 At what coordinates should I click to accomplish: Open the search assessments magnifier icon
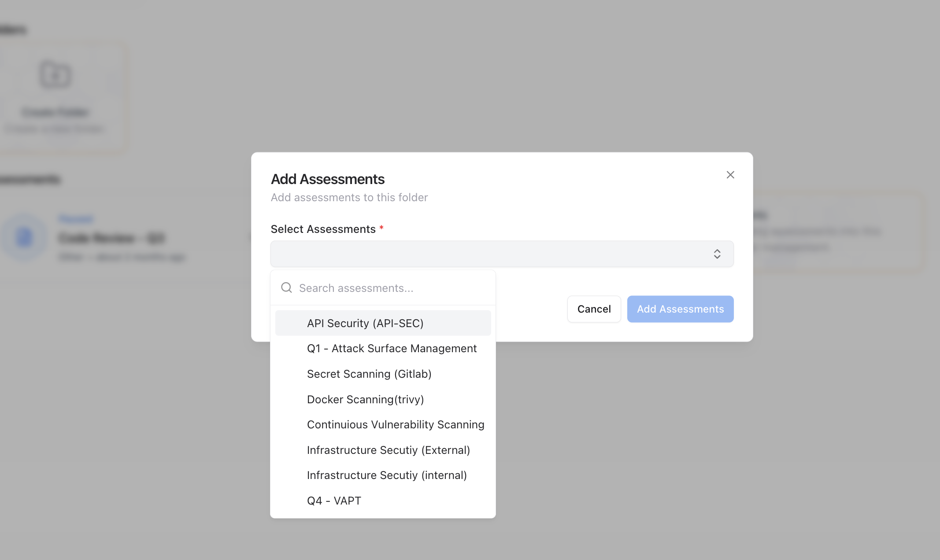286,287
